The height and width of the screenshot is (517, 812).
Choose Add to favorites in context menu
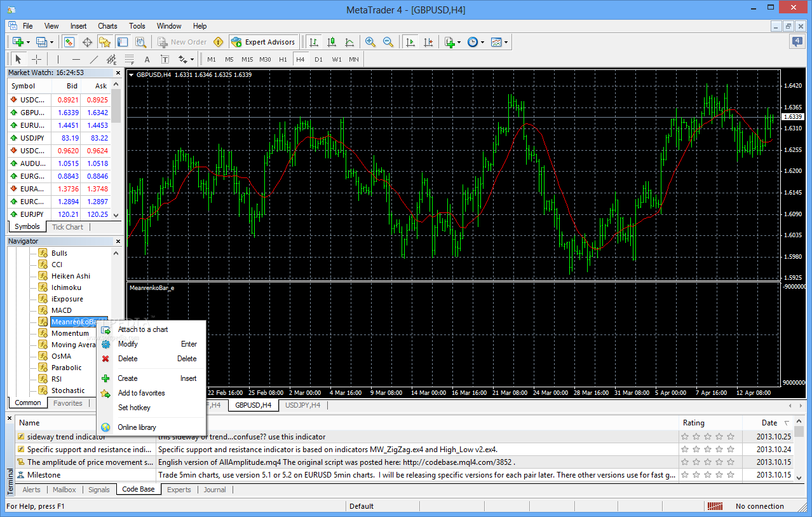click(141, 393)
